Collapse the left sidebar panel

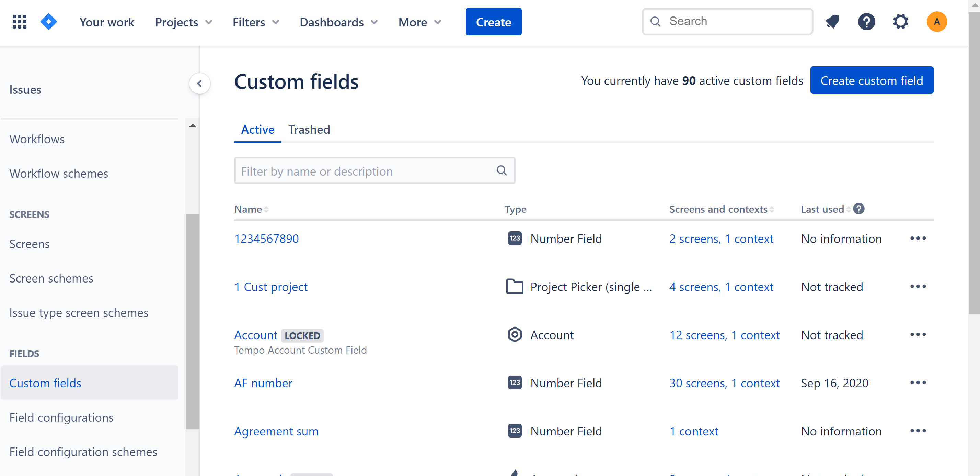(x=200, y=82)
